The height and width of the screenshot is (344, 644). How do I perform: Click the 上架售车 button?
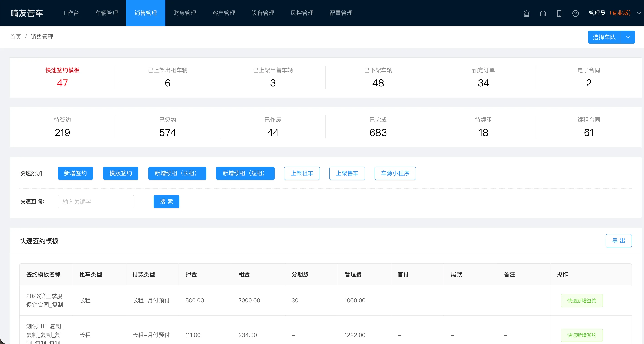[x=347, y=173]
